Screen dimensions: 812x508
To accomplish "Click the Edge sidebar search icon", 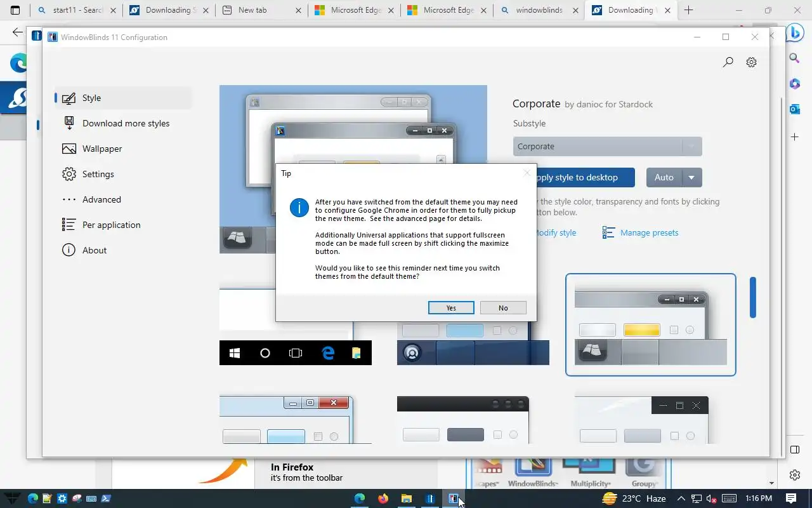I will click(794, 58).
